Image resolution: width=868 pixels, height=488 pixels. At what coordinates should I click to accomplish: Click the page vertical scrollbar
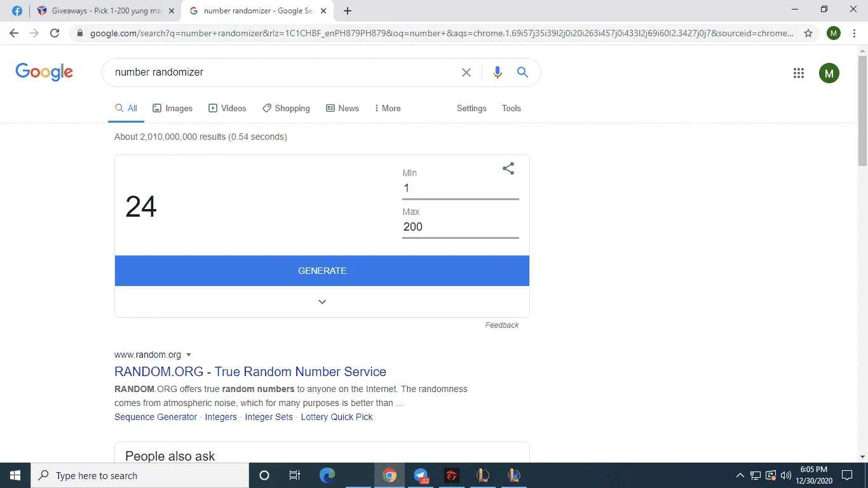point(862,110)
